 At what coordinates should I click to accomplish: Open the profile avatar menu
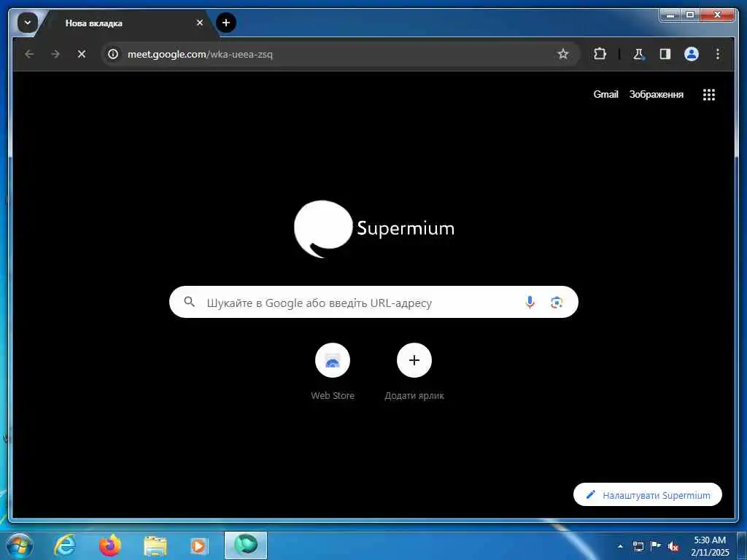692,54
